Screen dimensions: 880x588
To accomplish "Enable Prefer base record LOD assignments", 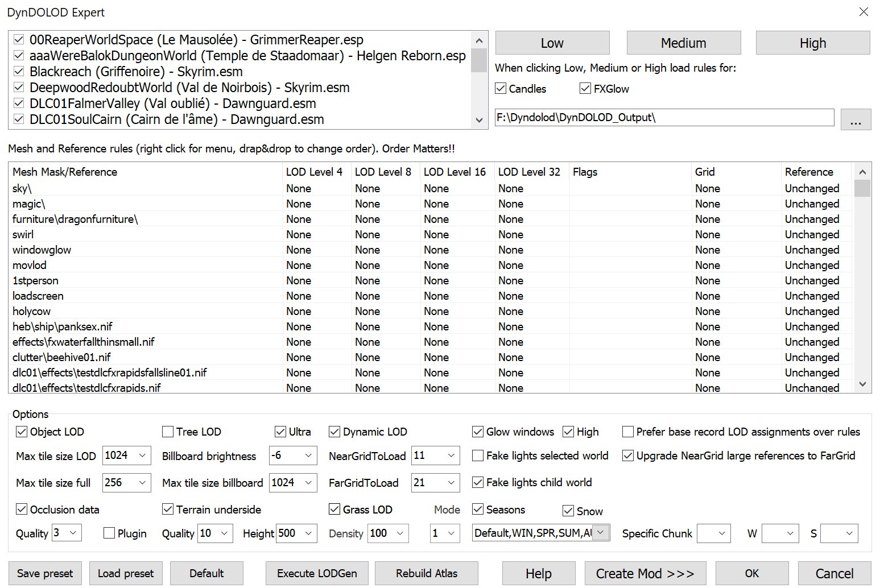I will (x=628, y=432).
